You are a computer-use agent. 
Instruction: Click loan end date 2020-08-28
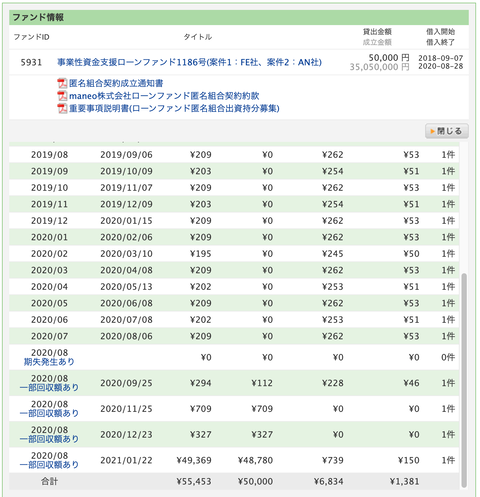(x=441, y=66)
